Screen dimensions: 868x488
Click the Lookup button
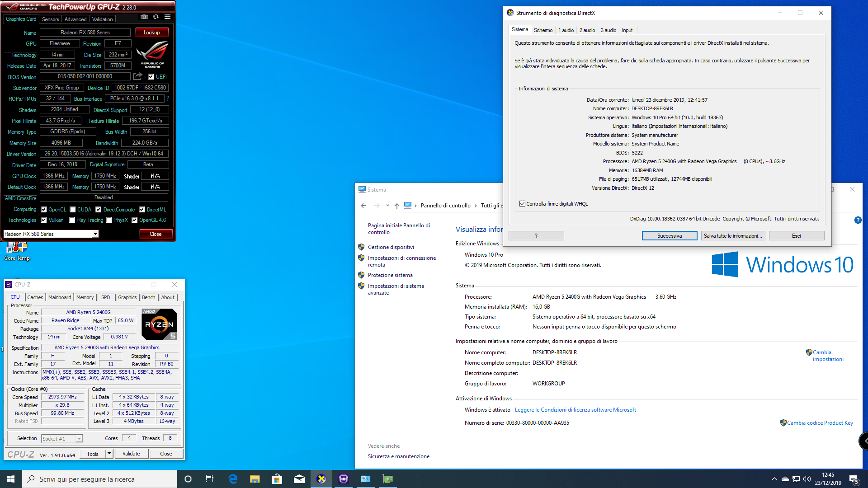click(x=151, y=33)
